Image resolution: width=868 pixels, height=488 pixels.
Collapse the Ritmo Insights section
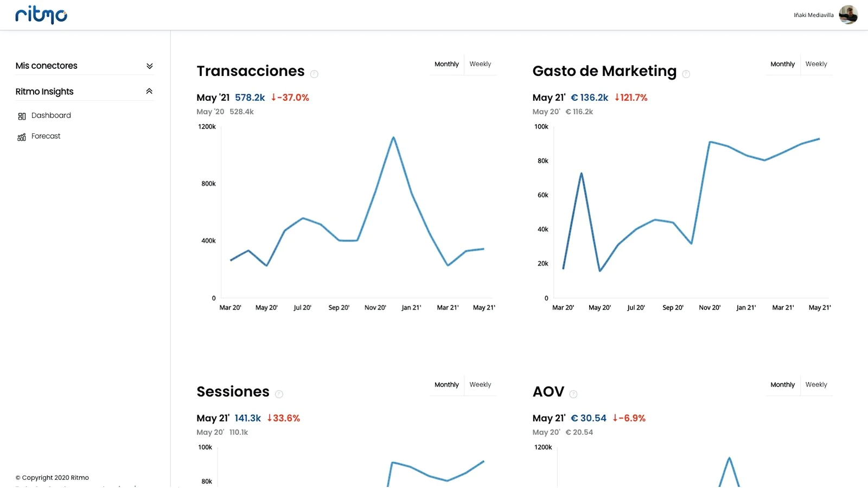(x=149, y=92)
